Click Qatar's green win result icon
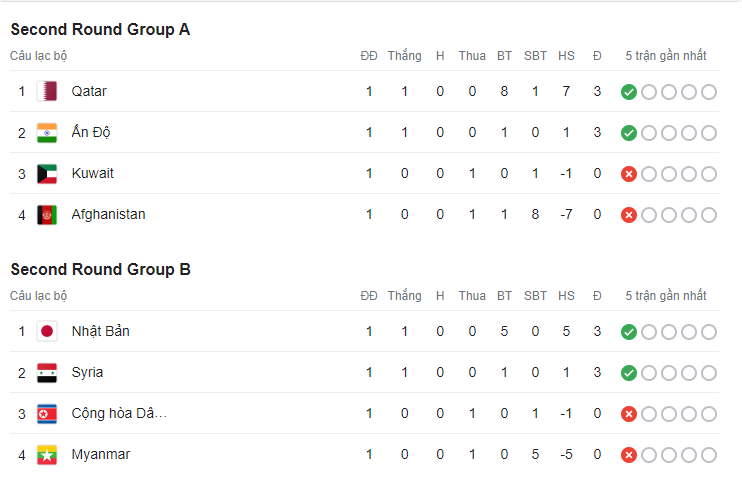The width and height of the screenshot is (742, 497). tap(629, 92)
